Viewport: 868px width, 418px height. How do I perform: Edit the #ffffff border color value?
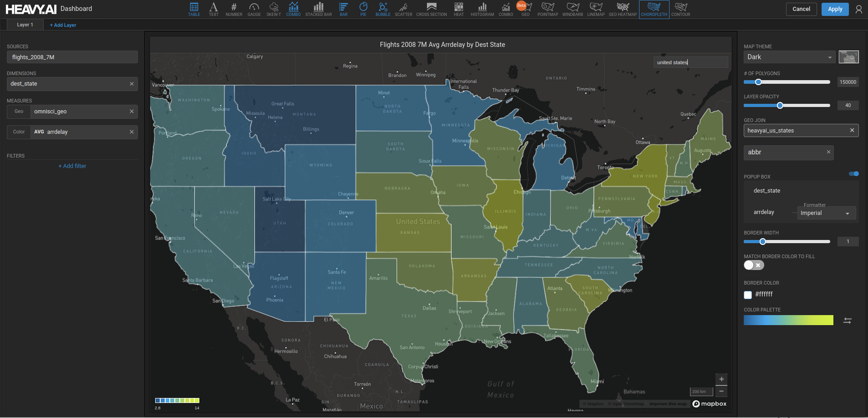click(x=764, y=295)
